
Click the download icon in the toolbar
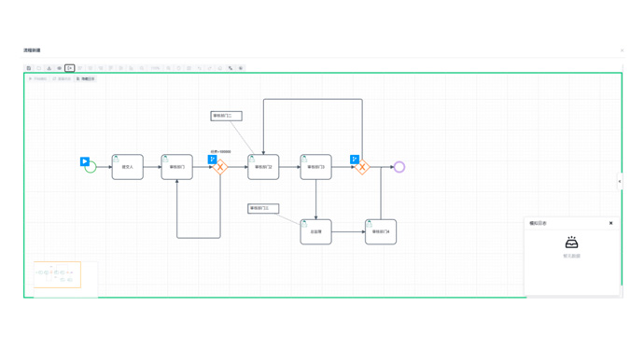[x=49, y=68]
